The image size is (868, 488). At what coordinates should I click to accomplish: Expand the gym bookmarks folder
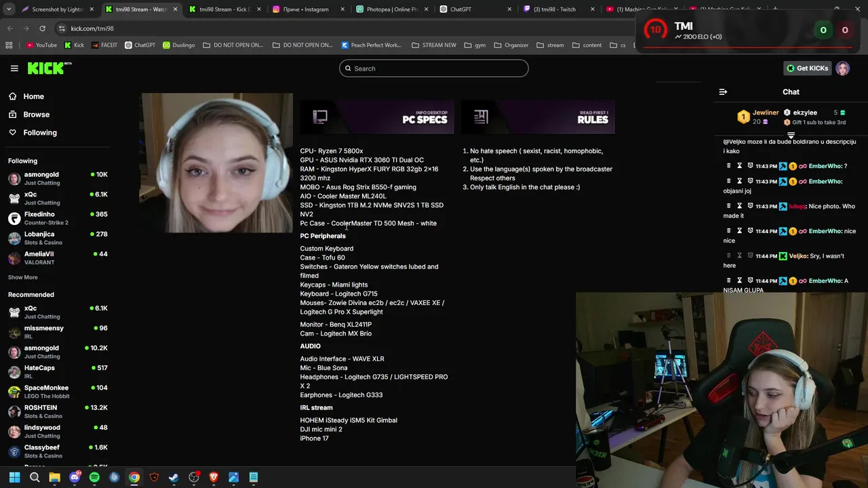tap(475, 45)
